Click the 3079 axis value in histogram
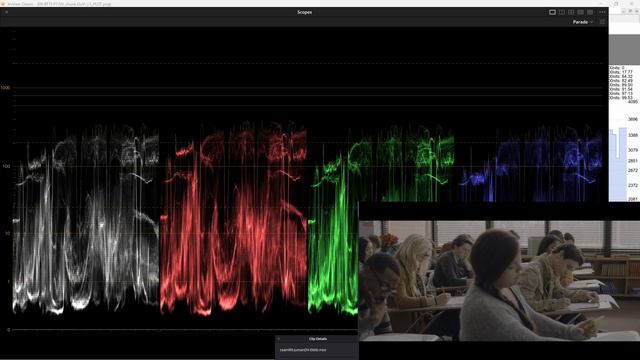 [x=633, y=150]
